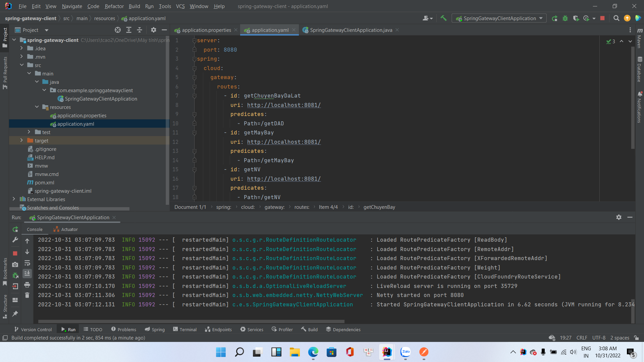
Task: Open the http://localhost:8081/ link
Action: coord(284,105)
